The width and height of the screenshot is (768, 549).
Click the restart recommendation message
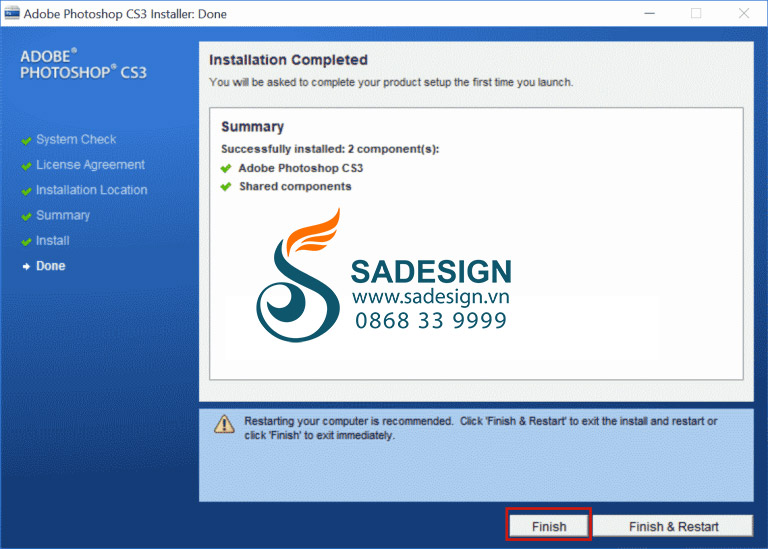[480, 428]
